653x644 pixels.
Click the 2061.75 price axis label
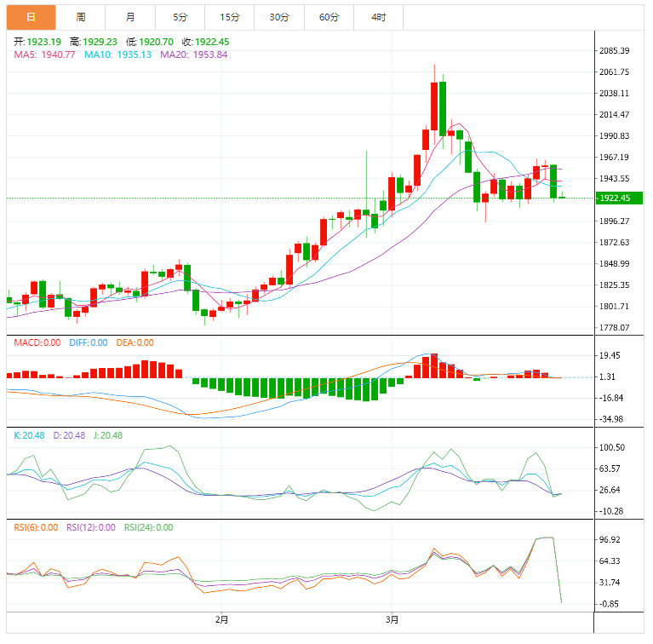pos(615,72)
